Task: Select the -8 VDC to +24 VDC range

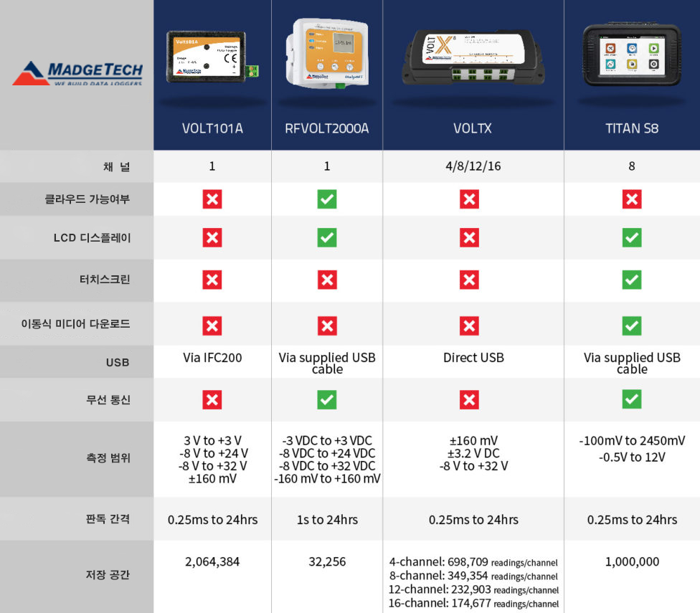Action: [327, 454]
